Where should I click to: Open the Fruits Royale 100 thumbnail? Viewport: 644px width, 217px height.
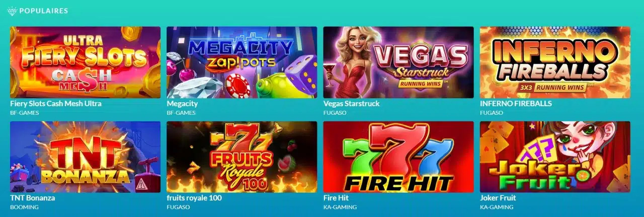242,157
